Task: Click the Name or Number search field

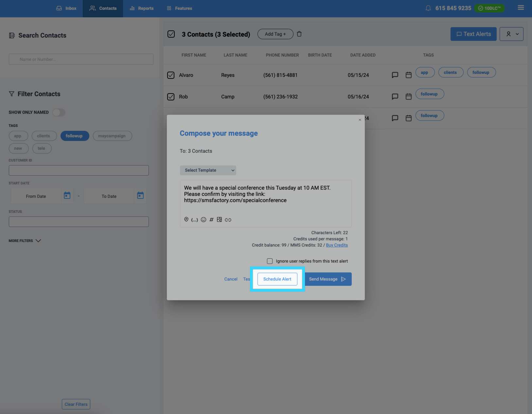Action: point(81,59)
